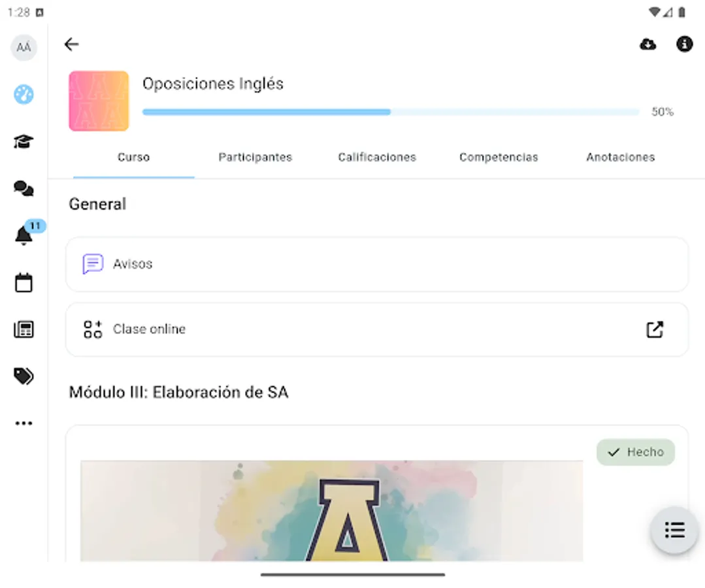Image resolution: width=705 pixels, height=588 pixels.
Task: Open the Grades sidebar icon
Action: [x=24, y=329]
